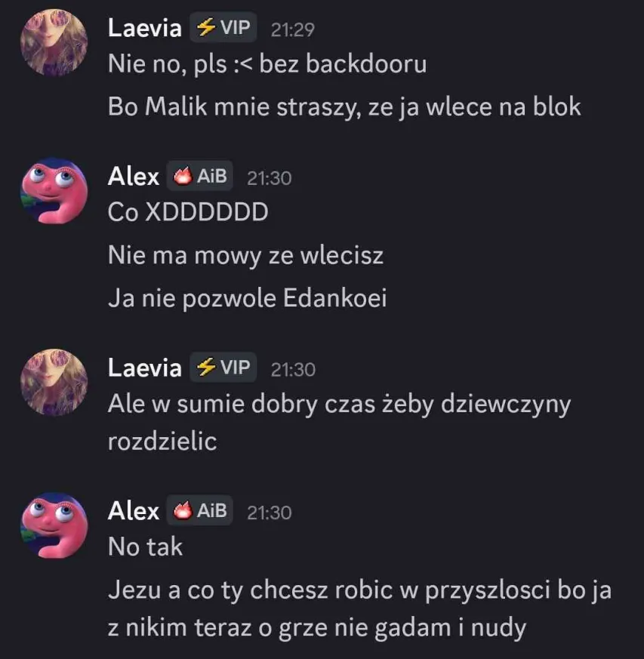The image size is (644, 659).
Task: Click the Laevia username above 'Ale w sumie'
Action: [145, 368]
